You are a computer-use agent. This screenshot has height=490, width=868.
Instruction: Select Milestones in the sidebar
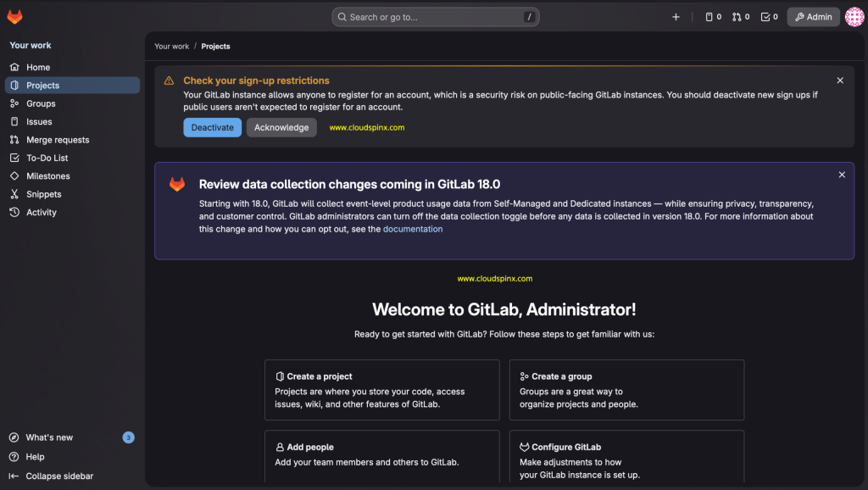point(47,175)
